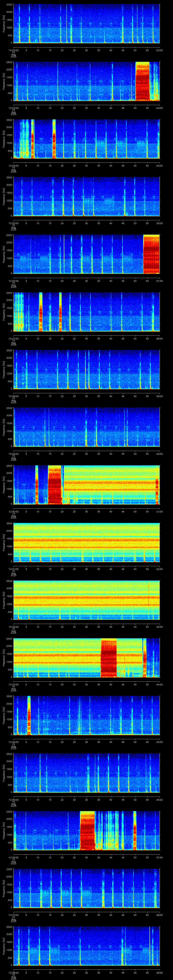The width and height of the screenshot is (173, 980).
Task: Open the spectrogram panel starting at 13:32:00
Action: (x=86, y=600)
